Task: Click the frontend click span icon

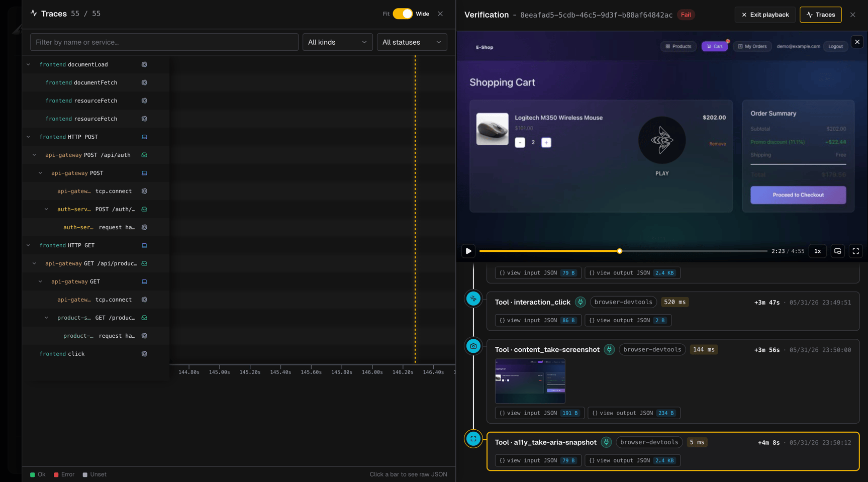Action: click(x=144, y=354)
